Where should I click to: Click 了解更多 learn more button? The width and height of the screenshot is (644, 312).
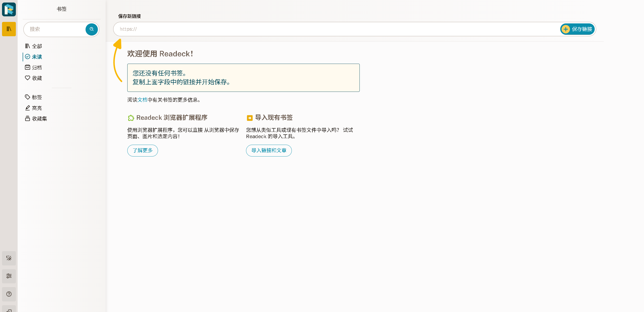click(142, 150)
